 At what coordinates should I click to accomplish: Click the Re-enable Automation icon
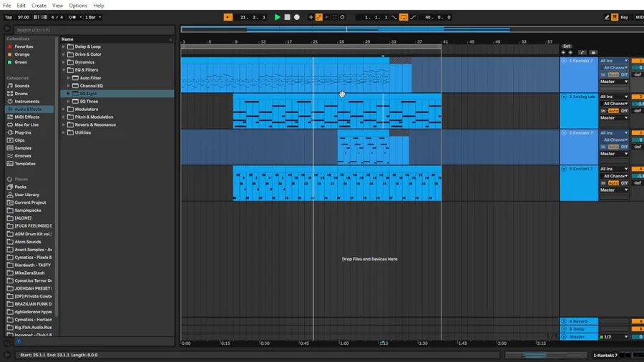[x=326, y=17]
